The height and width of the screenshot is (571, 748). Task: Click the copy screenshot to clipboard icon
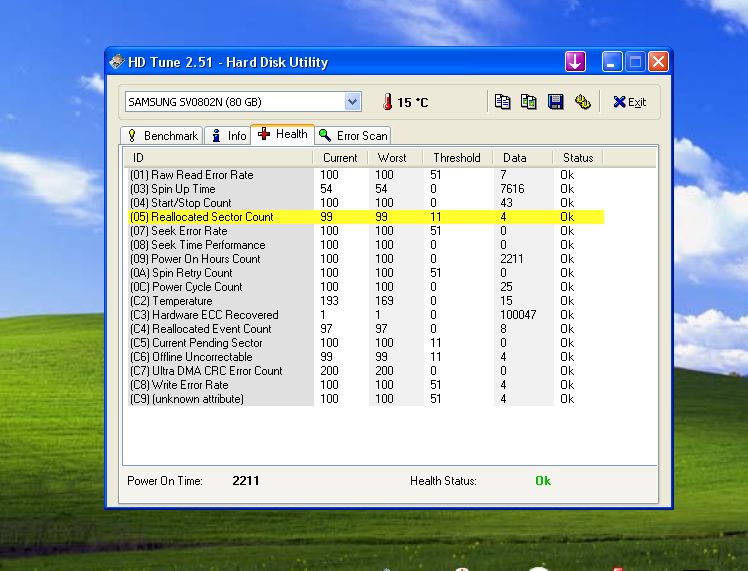529,102
